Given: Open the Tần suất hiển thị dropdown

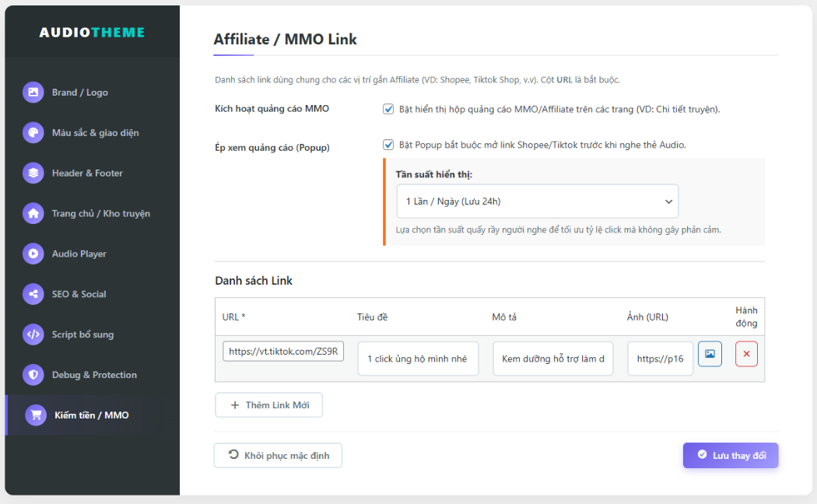Looking at the screenshot, I should [x=537, y=201].
